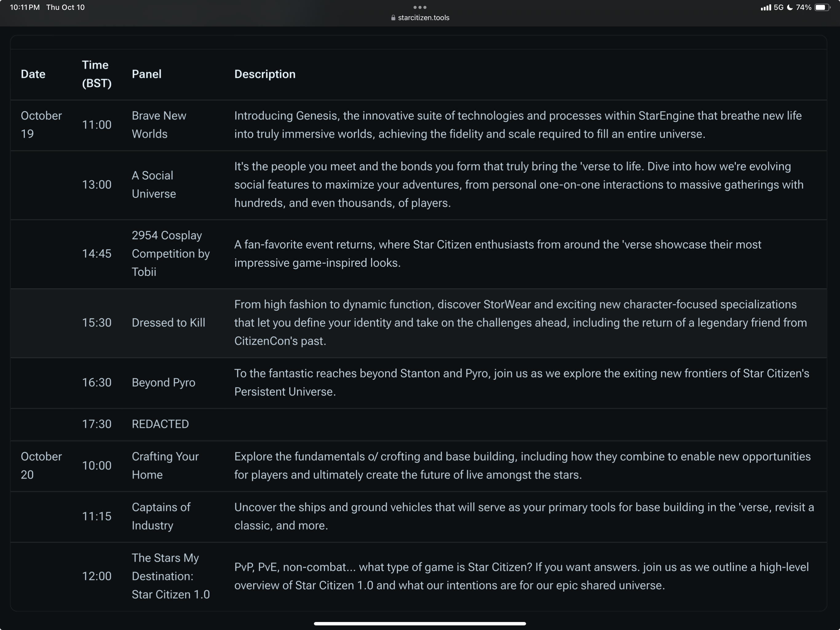Tap the Date column header
This screenshot has width=840, height=630.
33,74
